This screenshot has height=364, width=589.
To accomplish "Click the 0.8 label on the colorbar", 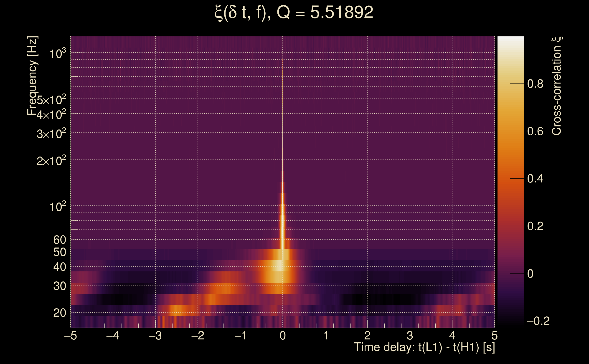I will 535,84.
